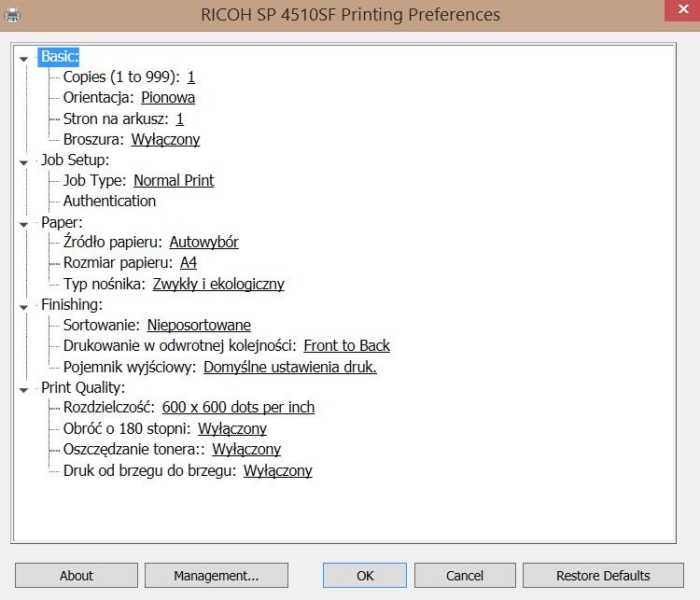Select the Job Setup tree heading
Screen dimensions: 700x600
(x=75, y=160)
